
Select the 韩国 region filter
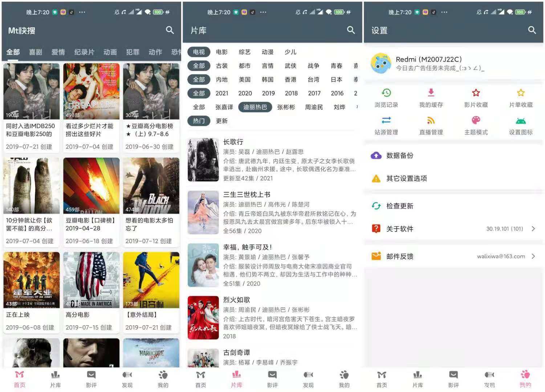click(268, 79)
